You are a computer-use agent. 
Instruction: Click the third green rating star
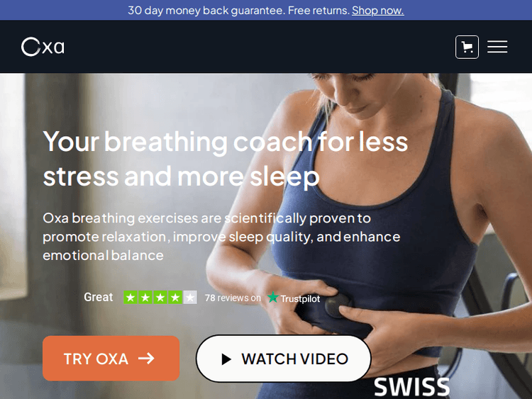click(160, 297)
